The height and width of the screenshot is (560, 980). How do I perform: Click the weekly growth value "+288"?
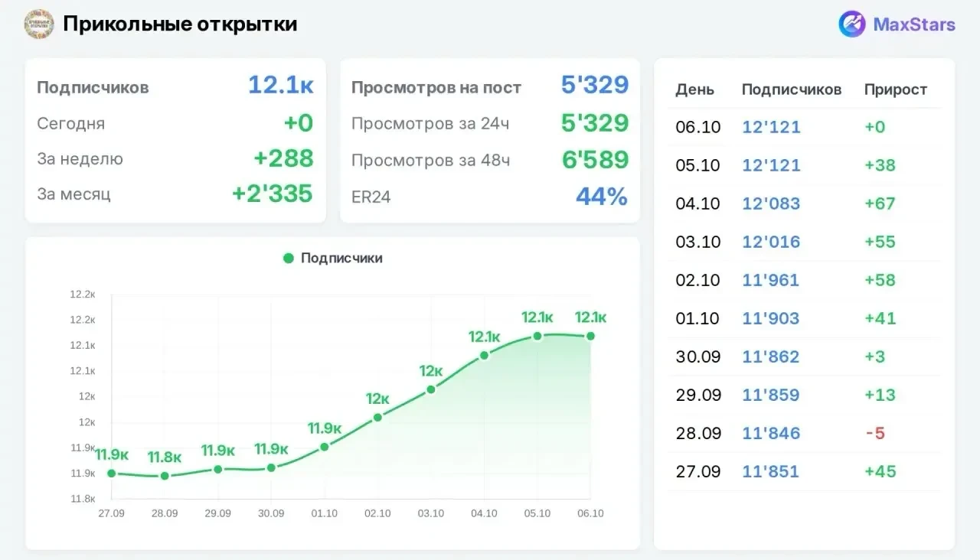click(x=283, y=158)
